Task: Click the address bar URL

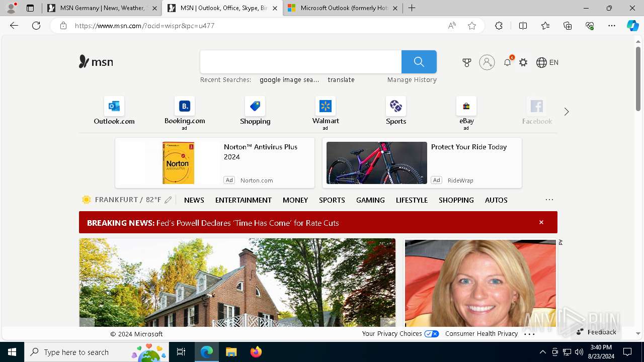Action: (145, 26)
